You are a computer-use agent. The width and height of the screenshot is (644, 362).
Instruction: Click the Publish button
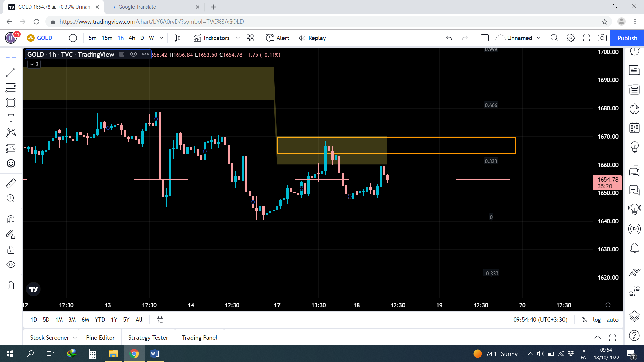click(x=627, y=38)
